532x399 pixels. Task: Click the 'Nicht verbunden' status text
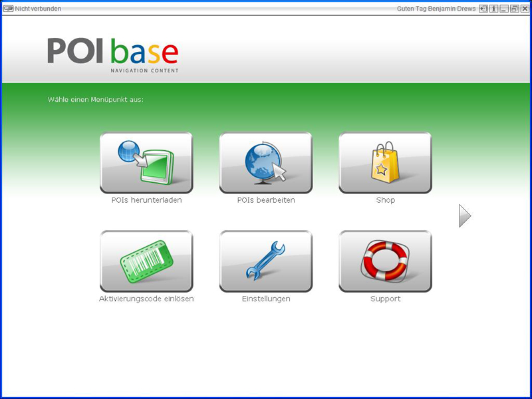click(38, 9)
